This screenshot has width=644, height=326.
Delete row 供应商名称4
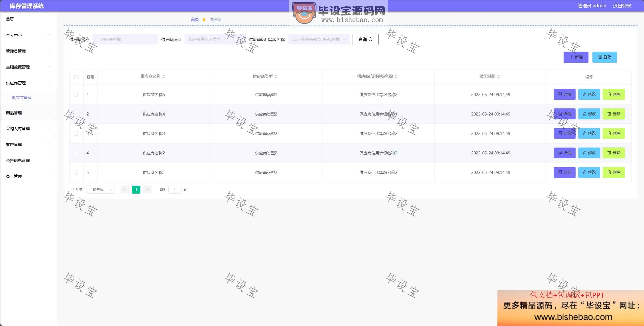614,114
